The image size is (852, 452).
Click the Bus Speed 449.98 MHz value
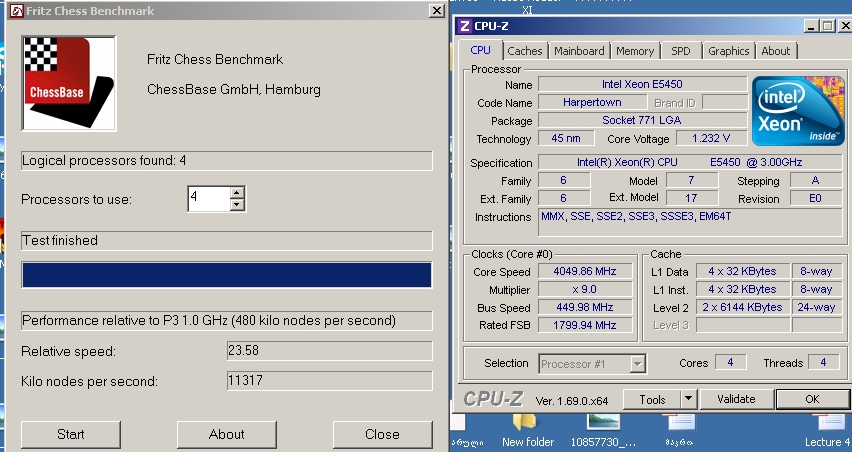[585, 307]
